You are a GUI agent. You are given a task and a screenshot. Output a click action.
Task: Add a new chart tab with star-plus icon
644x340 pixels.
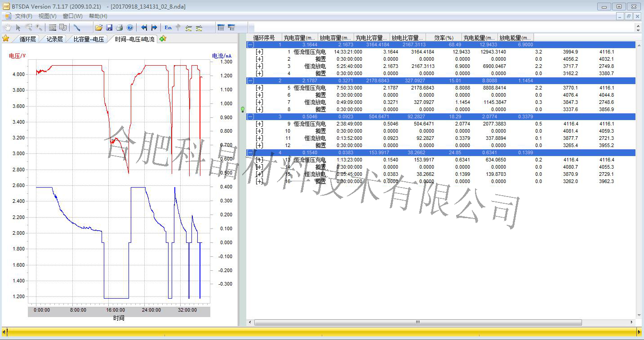pos(163,39)
